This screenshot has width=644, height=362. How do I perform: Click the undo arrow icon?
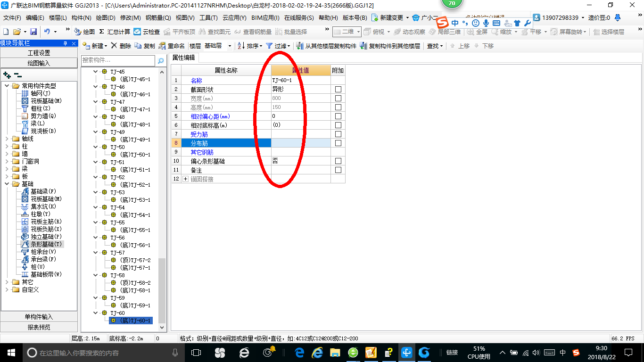point(47,32)
